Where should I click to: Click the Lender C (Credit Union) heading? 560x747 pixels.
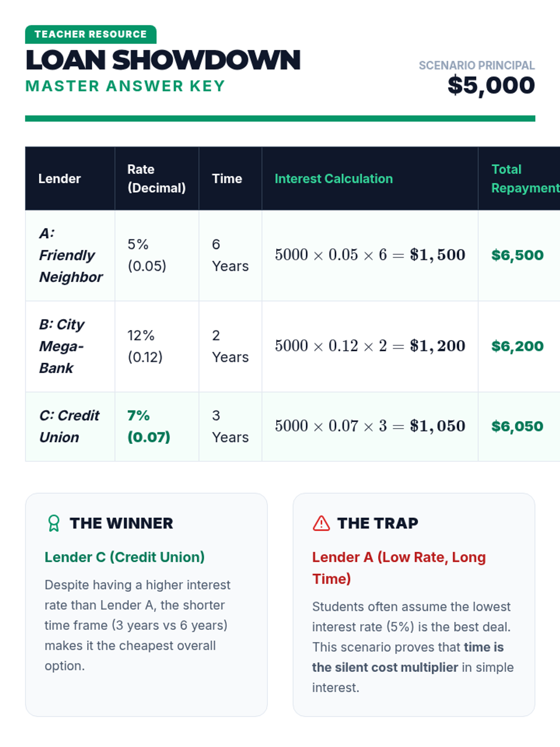point(124,557)
